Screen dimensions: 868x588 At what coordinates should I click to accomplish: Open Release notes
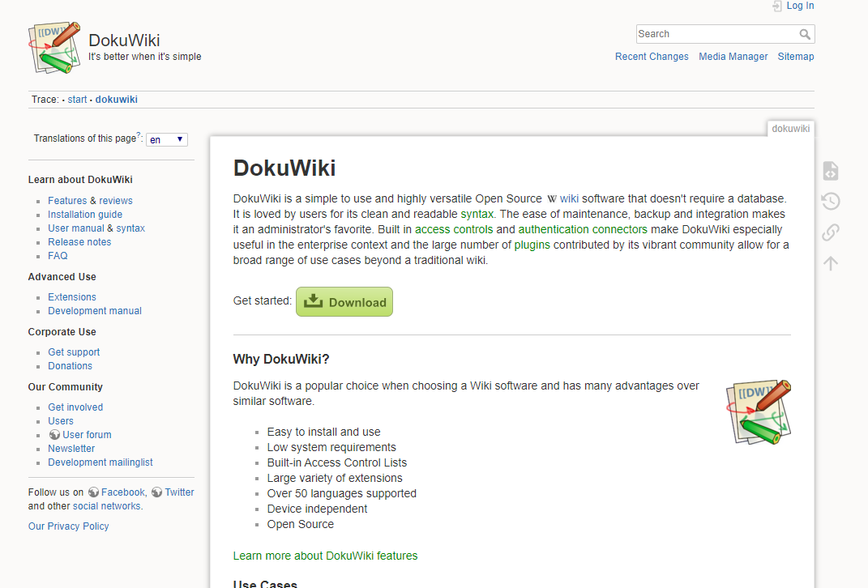tap(79, 242)
